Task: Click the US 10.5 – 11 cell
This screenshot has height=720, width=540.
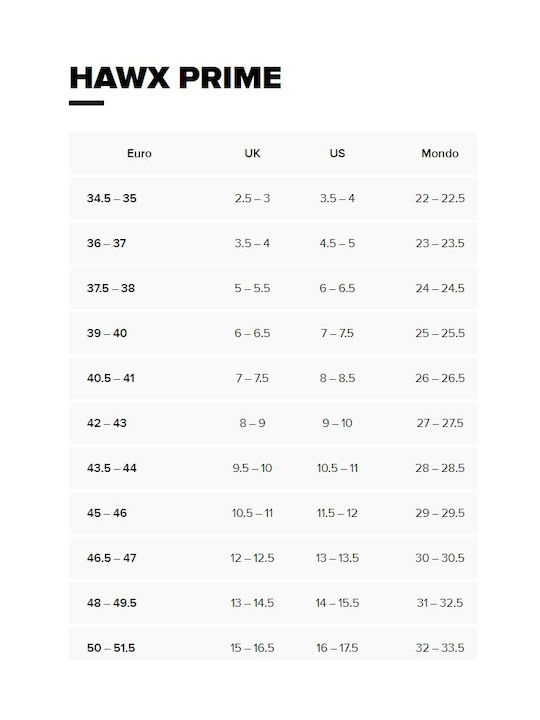Action: tap(337, 468)
